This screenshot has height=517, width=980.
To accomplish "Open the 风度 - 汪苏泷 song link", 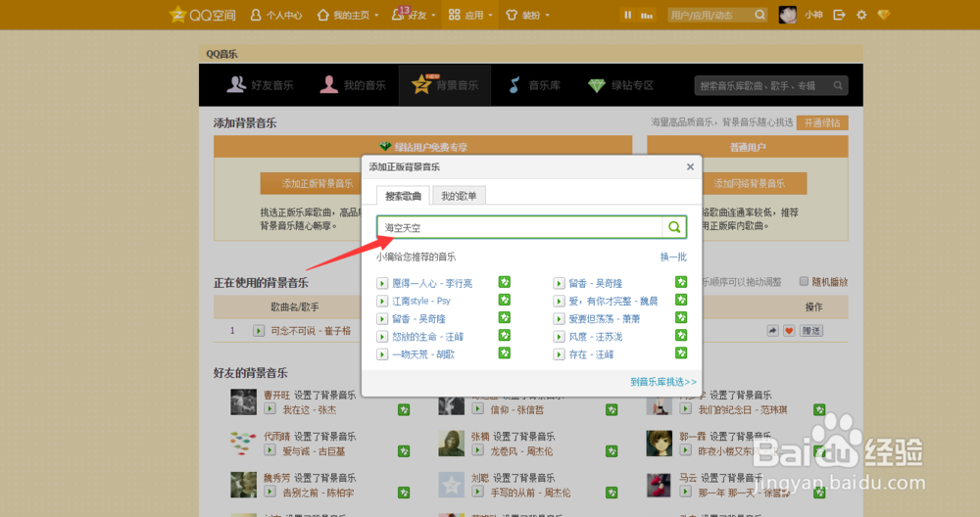I will [595, 337].
